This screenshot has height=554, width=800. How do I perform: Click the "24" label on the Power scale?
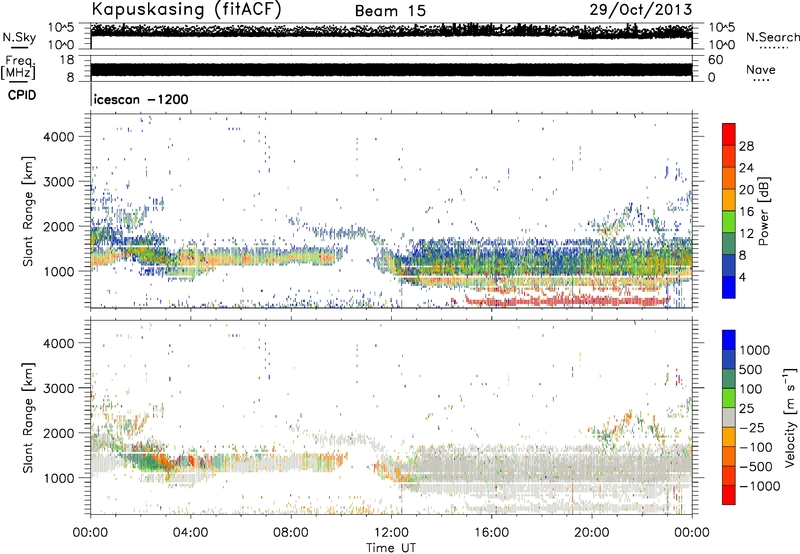coord(746,168)
